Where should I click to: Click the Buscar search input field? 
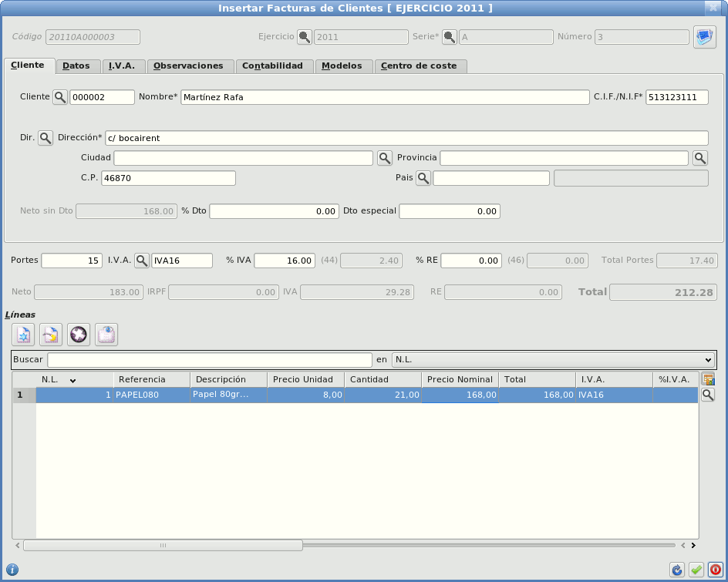[210, 360]
